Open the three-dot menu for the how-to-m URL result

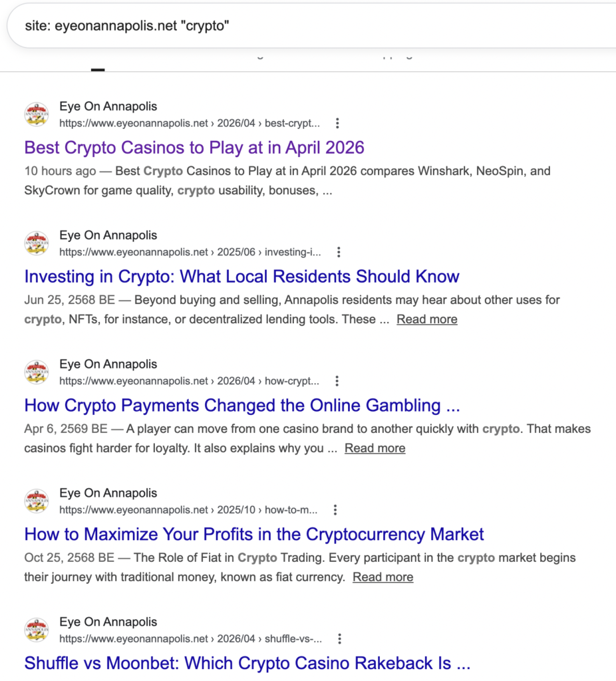click(335, 510)
